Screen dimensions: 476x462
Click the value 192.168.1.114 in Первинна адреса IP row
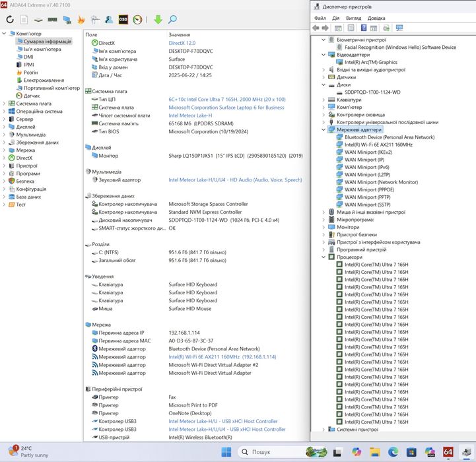coord(184,333)
